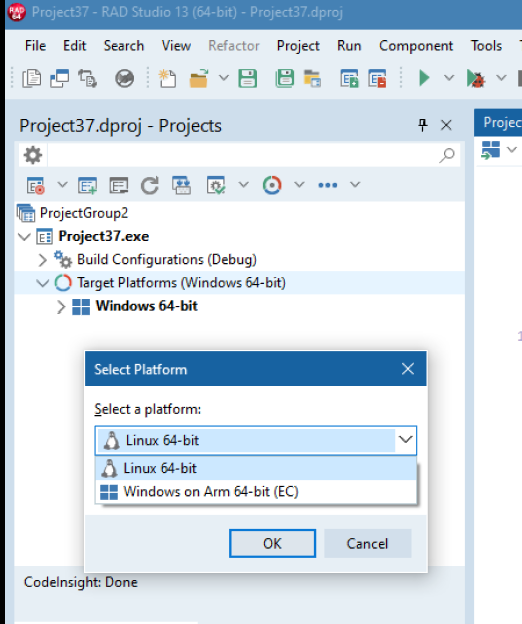
Task: Open the File menu
Action: pyautogui.click(x=35, y=46)
